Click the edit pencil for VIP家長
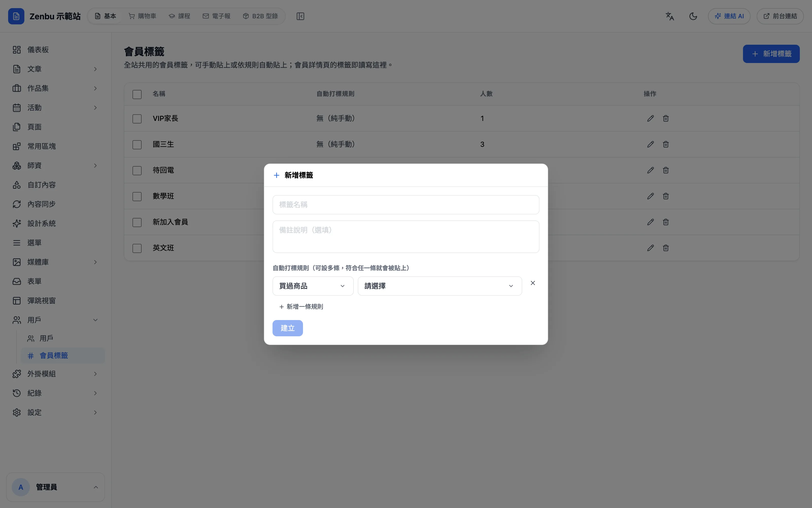Viewport: 812px width, 508px height. pyautogui.click(x=650, y=118)
